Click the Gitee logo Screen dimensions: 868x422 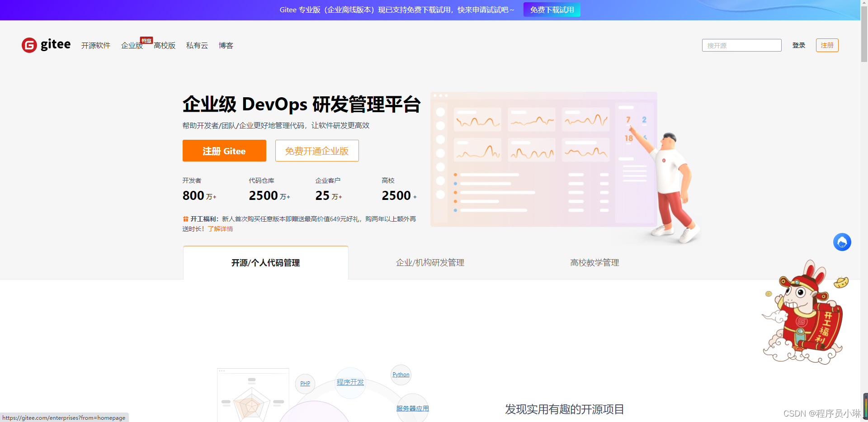tap(46, 45)
